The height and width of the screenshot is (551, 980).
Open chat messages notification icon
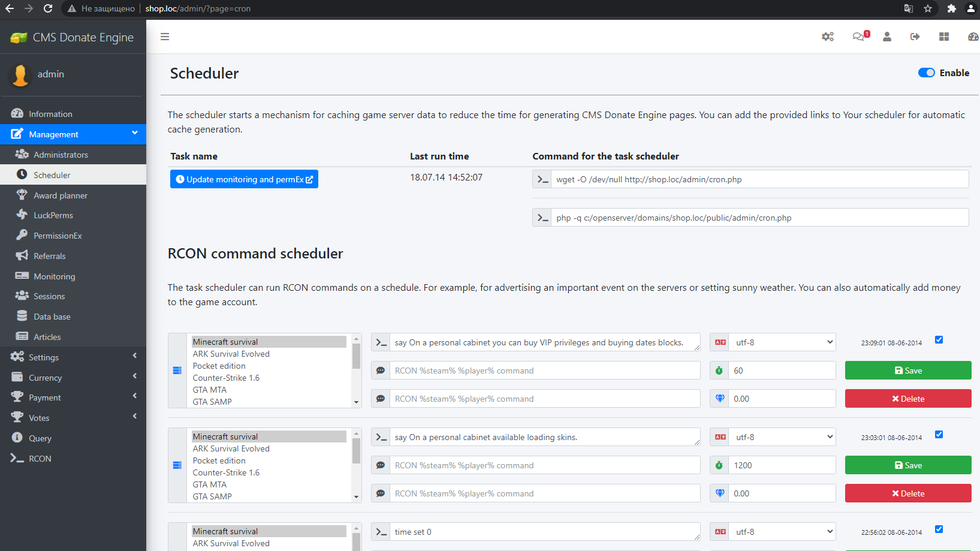859,37
